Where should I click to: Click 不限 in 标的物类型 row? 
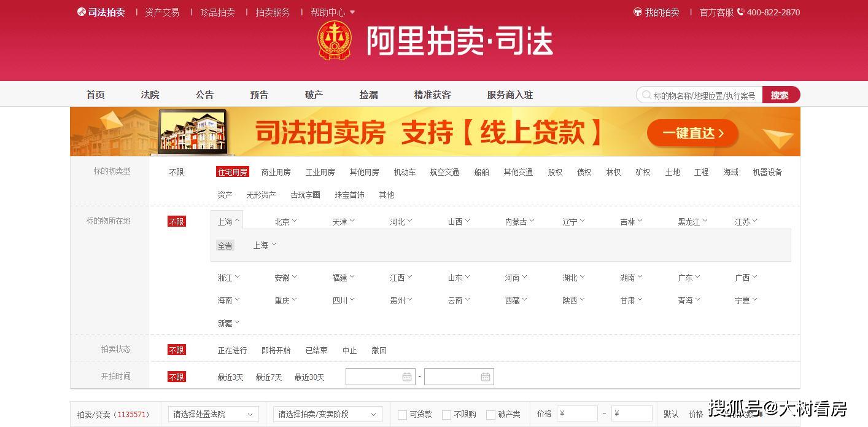coord(177,172)
